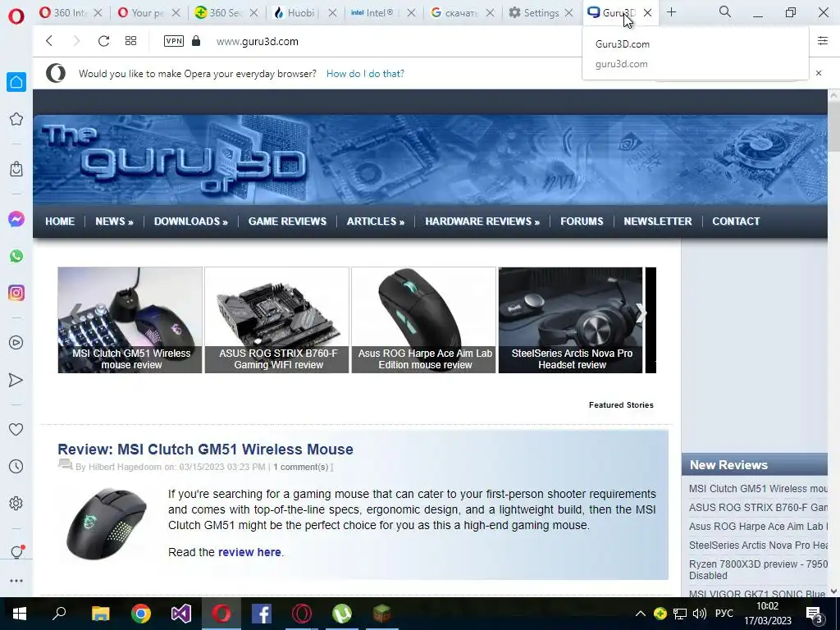The image size is (840, 630).
Task: Open the CONTACT nav link
Action: 736,221
